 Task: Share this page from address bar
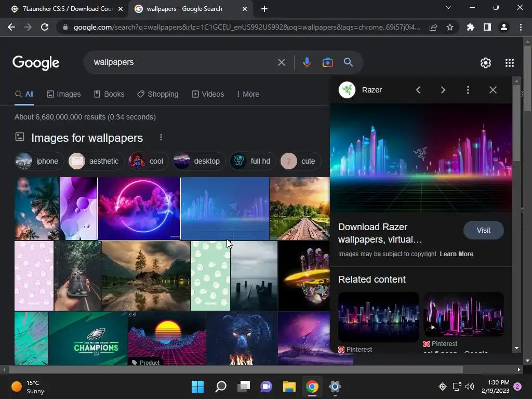433,27
